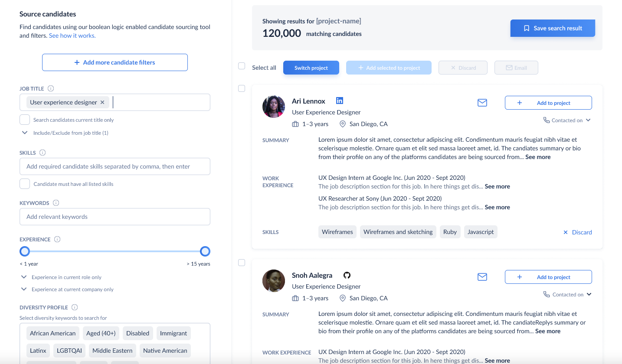Viewport: 622px width, 364px height.
Task: Toggle LGBTQAI diversity keyword
Action: [69, 351]
